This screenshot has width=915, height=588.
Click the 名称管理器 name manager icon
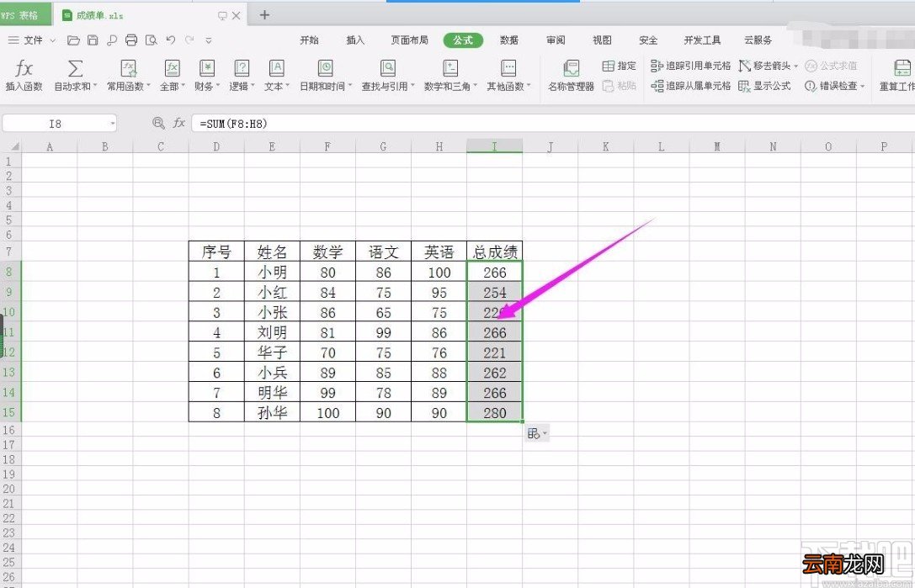coord(571,68)
